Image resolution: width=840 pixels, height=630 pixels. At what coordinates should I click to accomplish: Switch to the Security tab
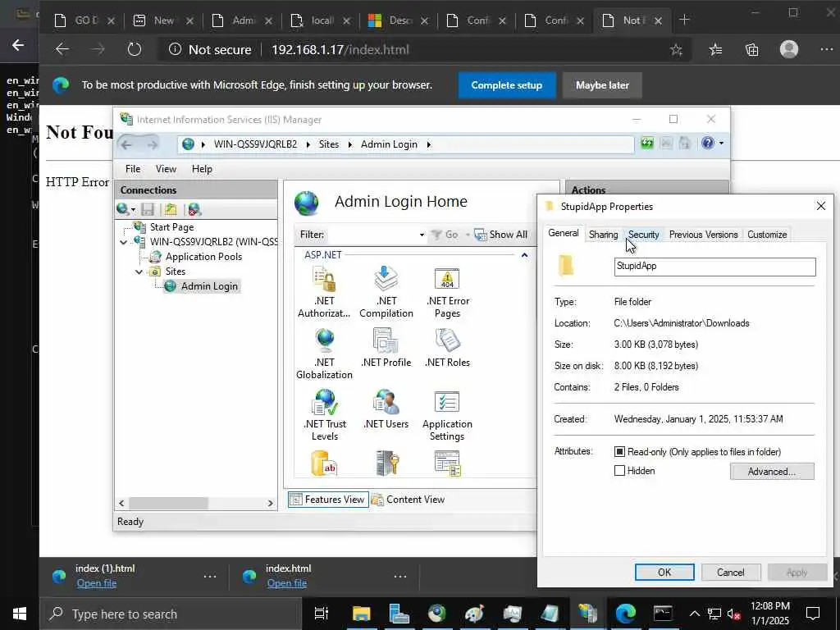coord(643,235)
